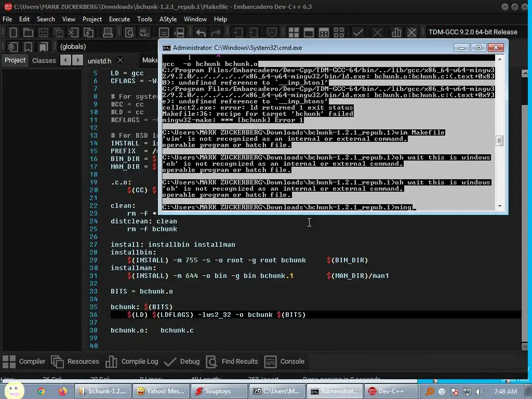
Task: Click the left tab-scroll arrow button
Action: [65, 60]
